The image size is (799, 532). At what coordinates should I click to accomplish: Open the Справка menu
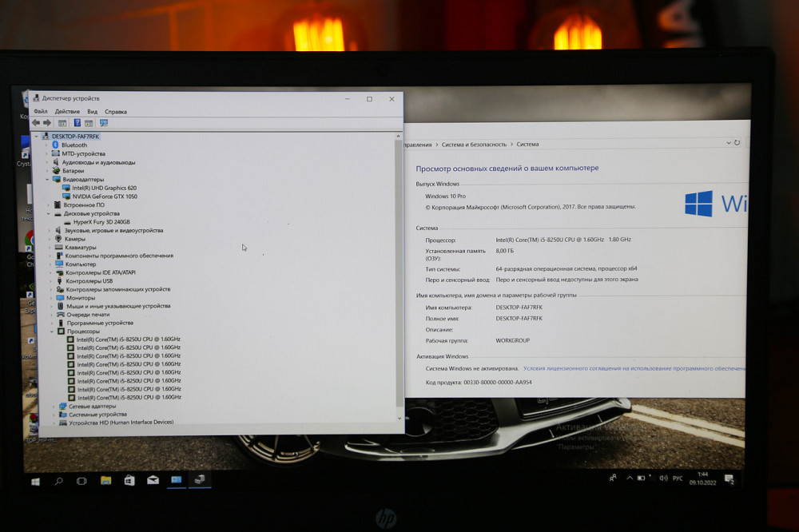116,112
